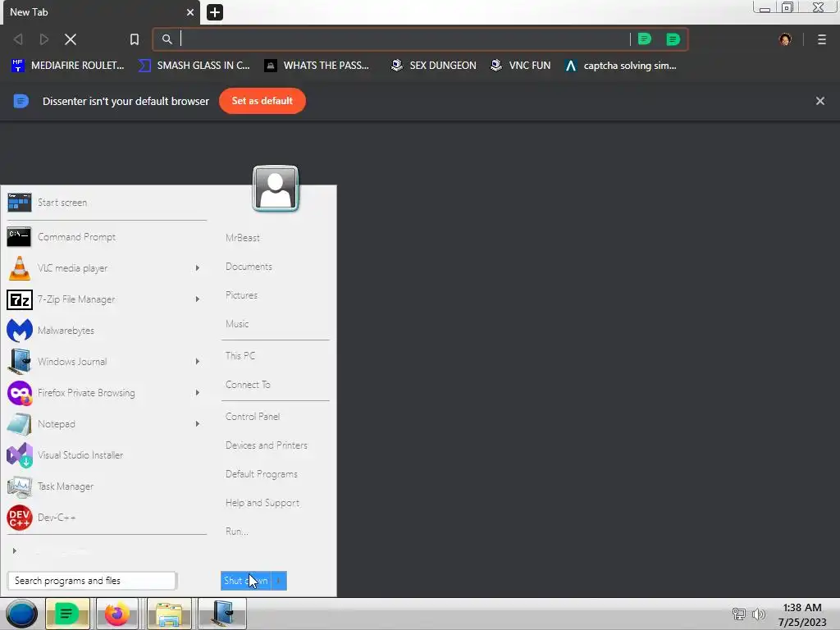
Task: Click the second green Dissenter icon in address bar
Action: click(x=673, y=39)
